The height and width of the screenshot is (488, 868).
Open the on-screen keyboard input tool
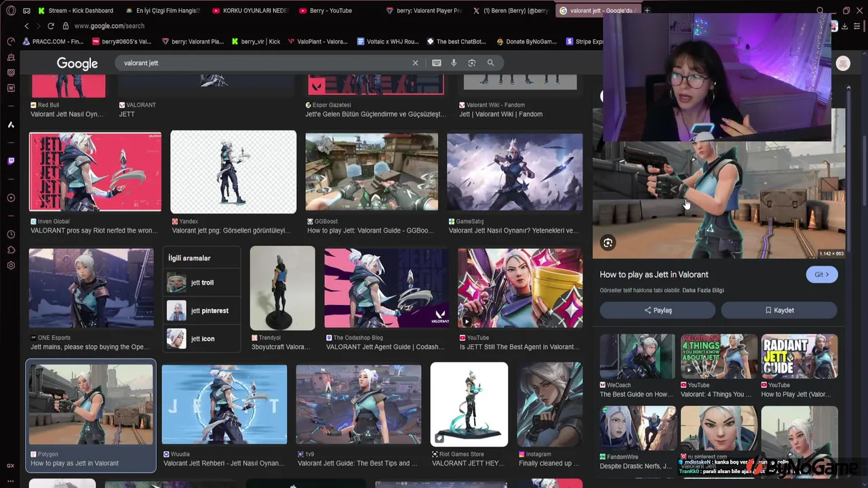pyautogui.click(x=437, y=63)
